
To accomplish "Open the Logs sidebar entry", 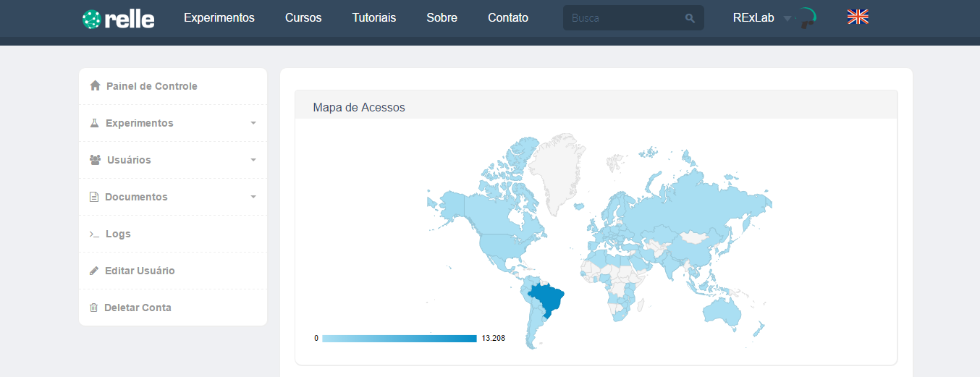I will coord(173,234).
